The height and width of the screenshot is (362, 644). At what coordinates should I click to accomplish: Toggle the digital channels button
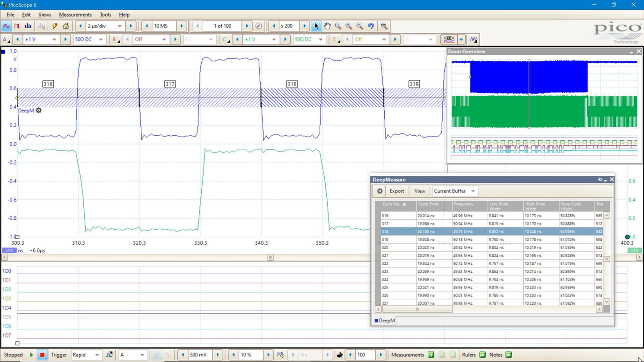click(x=449, y=40)
